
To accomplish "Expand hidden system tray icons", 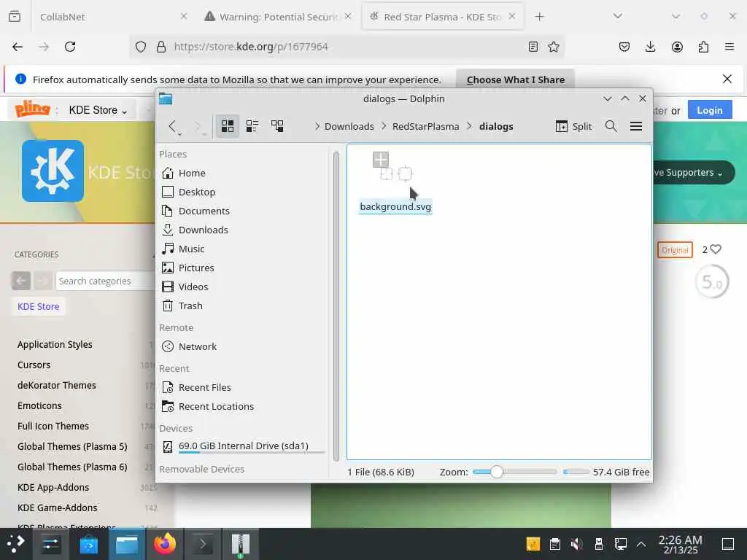I will pos(641,544).
